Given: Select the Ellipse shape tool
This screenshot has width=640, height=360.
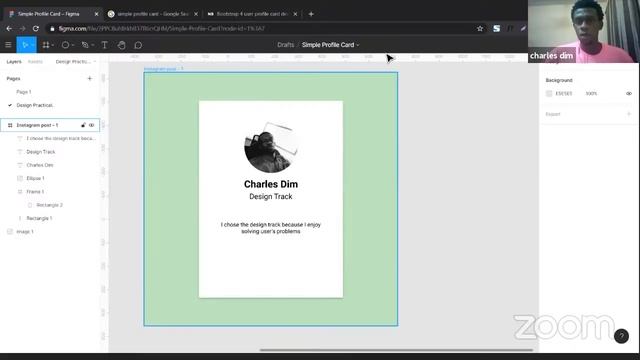Looking at the screenshot, I should tap(65, 45).
